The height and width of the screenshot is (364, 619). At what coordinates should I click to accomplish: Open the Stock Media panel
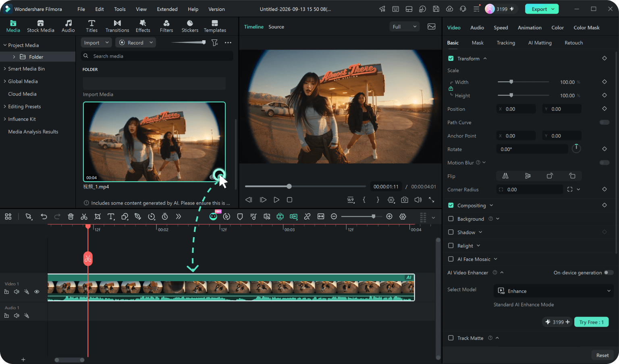tap(40, 26)
